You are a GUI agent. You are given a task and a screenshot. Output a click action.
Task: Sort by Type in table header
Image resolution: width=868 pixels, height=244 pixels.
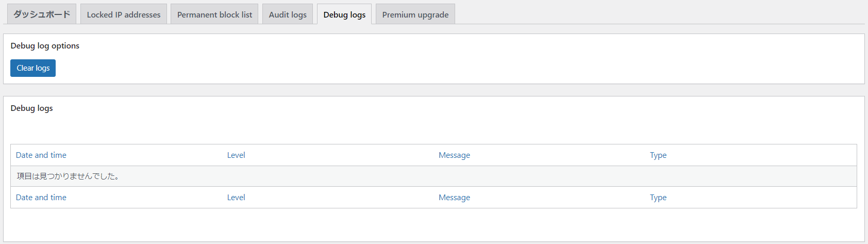(x=658, y=155)
